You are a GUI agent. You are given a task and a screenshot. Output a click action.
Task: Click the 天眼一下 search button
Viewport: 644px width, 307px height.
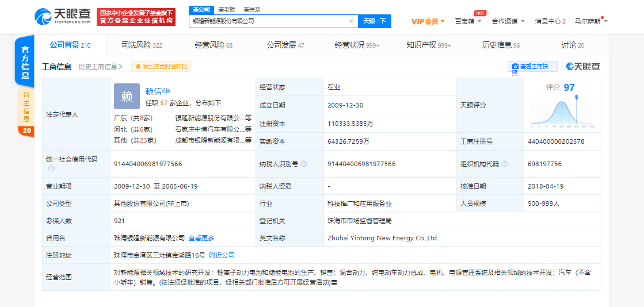tap(375, 21)
